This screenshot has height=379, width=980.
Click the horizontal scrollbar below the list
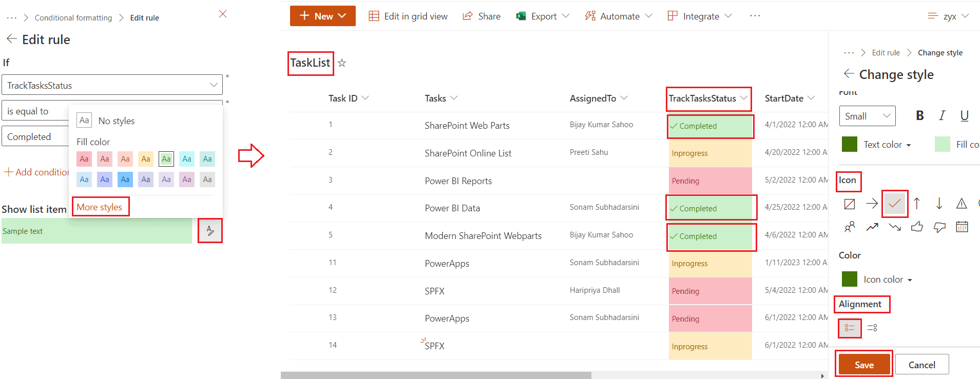point(436,375)
